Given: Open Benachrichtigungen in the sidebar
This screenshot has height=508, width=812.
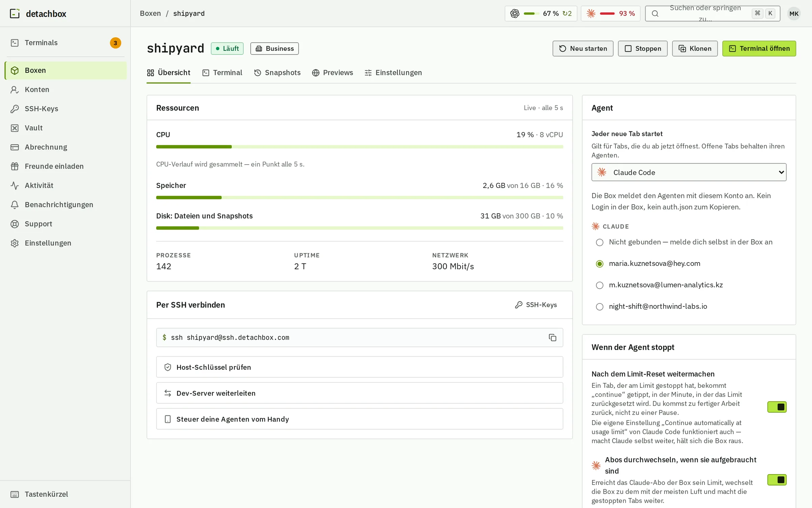Looking at the screenshot, I should pyautogui.click(x=66, y=205).
